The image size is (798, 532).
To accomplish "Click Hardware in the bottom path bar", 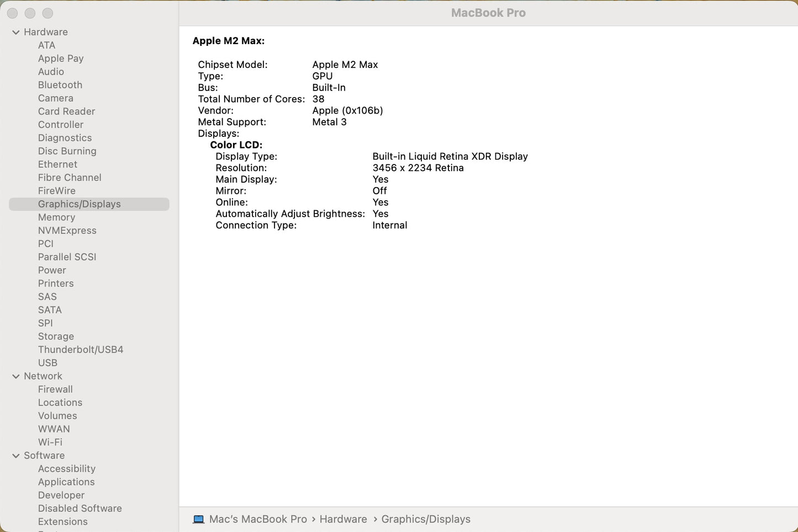I will coord(343,519).
